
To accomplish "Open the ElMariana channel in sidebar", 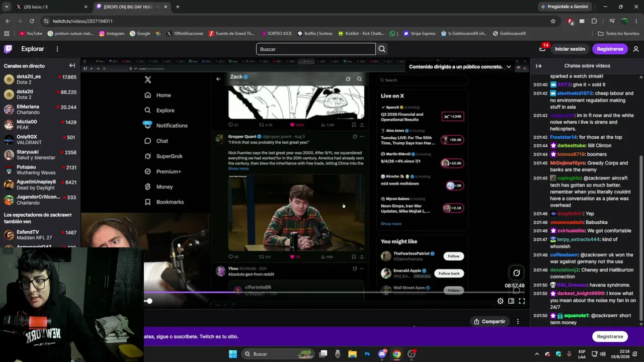I will click(40, 110).
